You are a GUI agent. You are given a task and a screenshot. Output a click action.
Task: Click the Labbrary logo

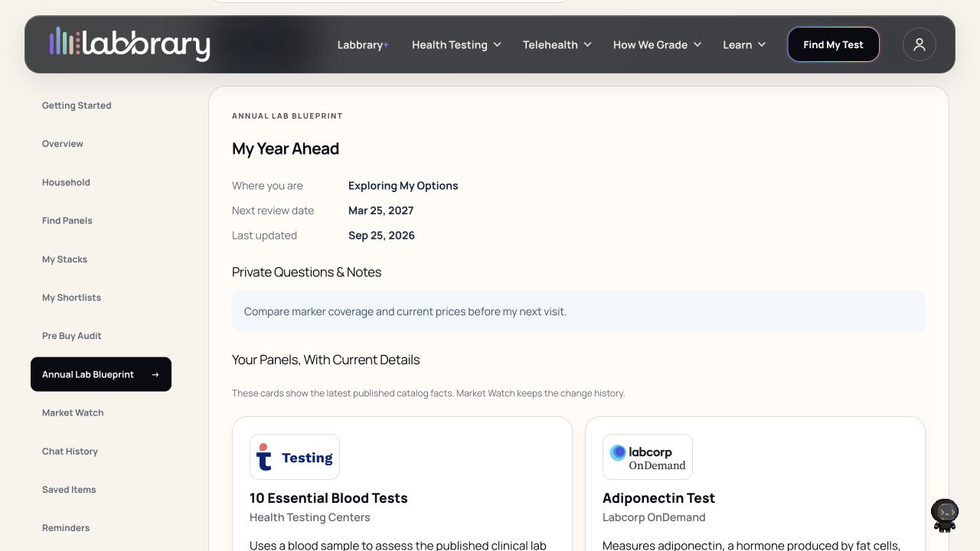129,44
